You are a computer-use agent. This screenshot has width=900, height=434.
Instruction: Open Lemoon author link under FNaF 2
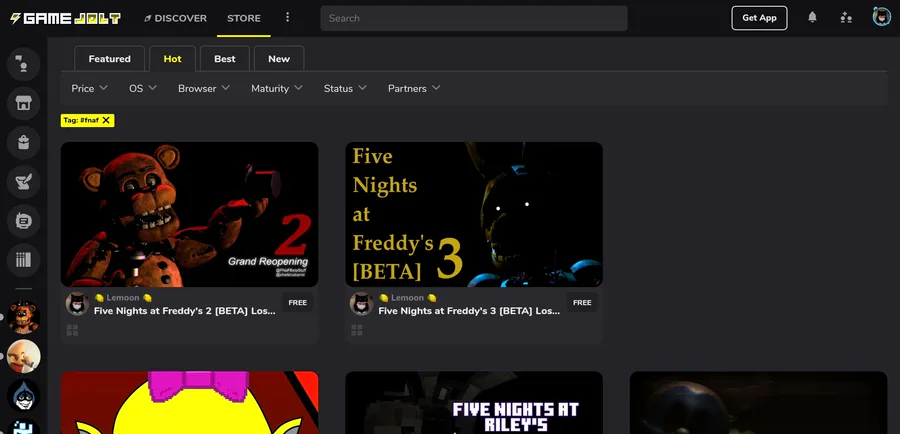(122, 297)
